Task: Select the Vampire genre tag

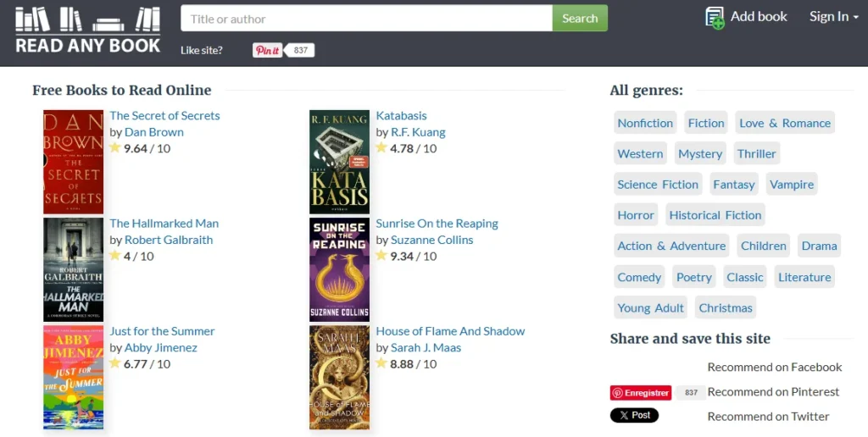Action: 792,185
